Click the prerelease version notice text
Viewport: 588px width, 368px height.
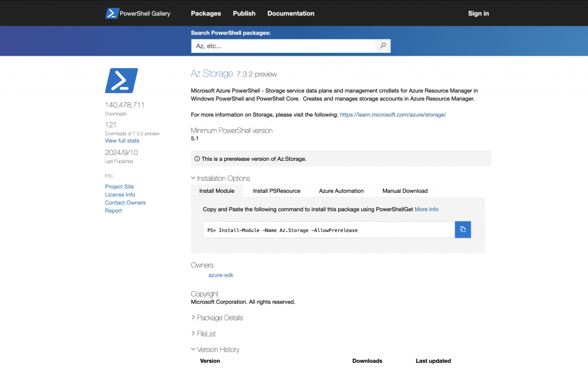(254, 159)
